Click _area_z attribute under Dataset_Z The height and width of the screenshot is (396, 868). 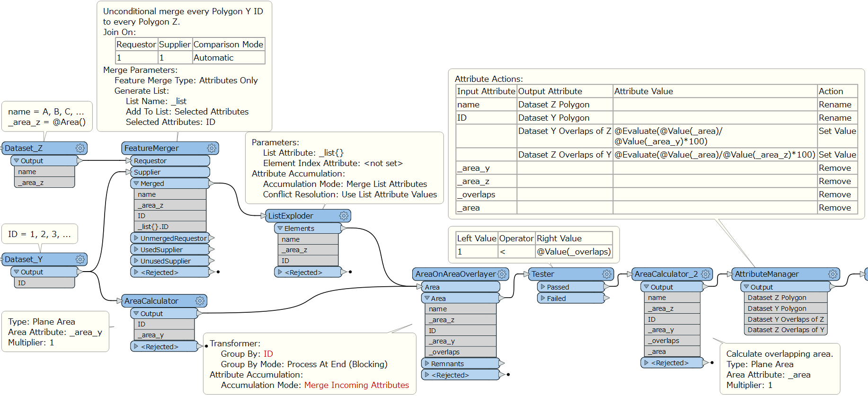(x=44, y=183)
